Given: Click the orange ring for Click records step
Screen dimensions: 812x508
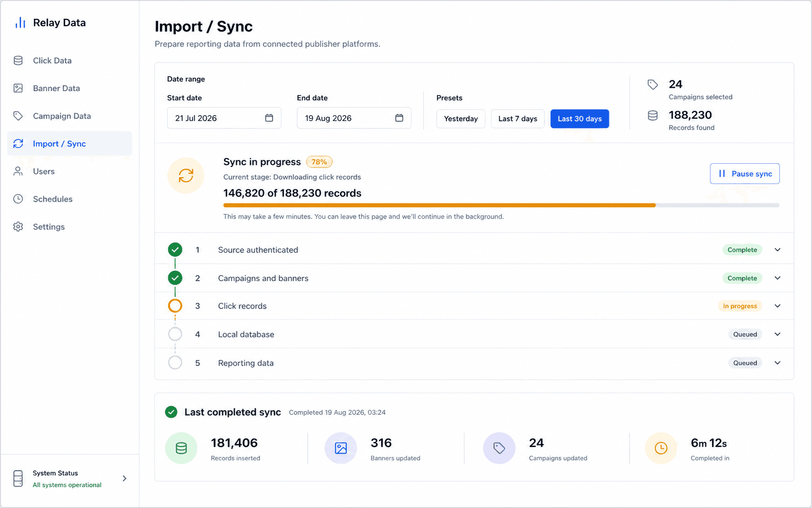Looking at the screenshot, I should pyautogui.click(x=175, y=306).
